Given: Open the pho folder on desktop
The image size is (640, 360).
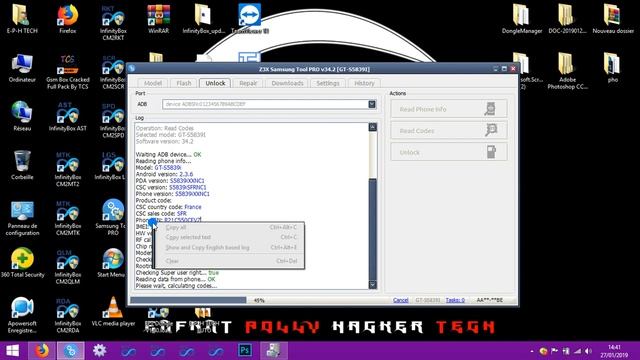Looking at the screenshot, I should (612, 67).
